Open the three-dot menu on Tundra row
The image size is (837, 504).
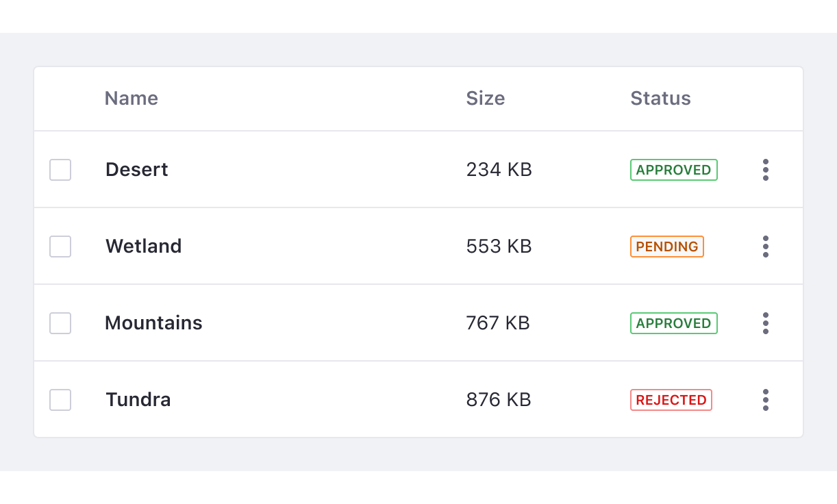(765, 400)
